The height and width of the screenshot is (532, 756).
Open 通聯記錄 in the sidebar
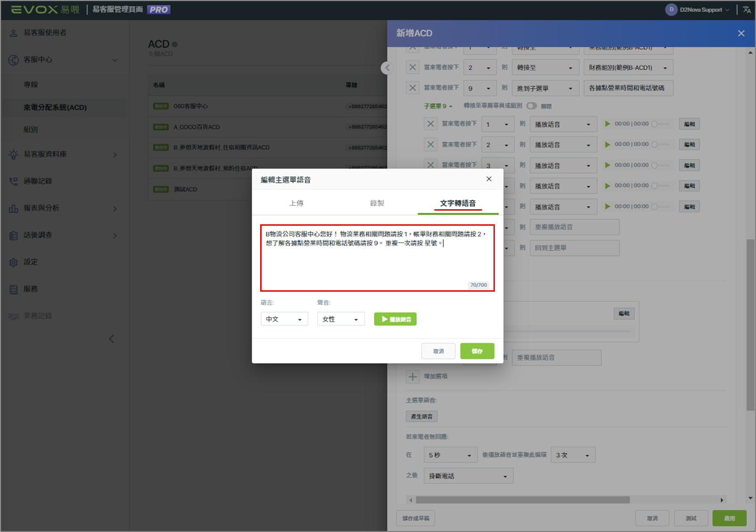pos(38,181)
